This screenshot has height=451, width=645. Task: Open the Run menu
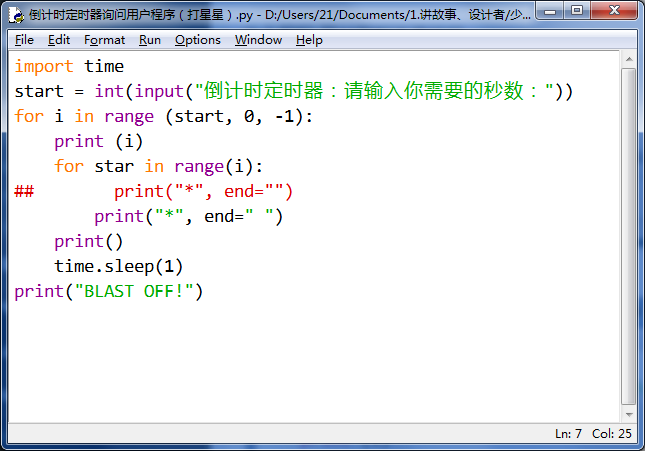150,40
